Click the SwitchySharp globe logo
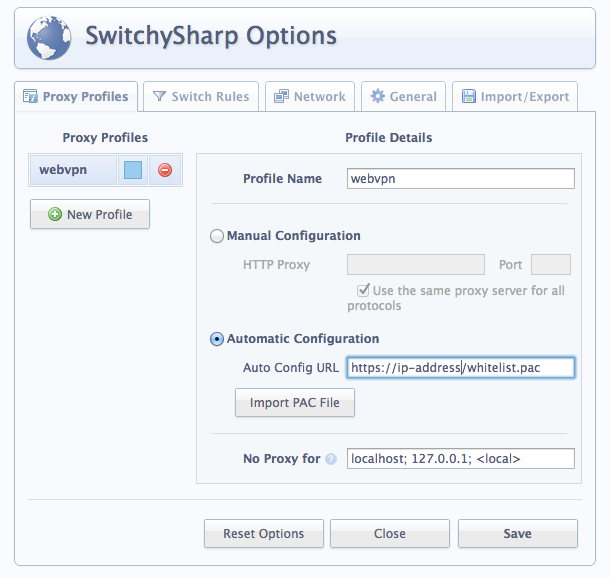The width and height of the screenshot is (611, 578). point(49,38)
